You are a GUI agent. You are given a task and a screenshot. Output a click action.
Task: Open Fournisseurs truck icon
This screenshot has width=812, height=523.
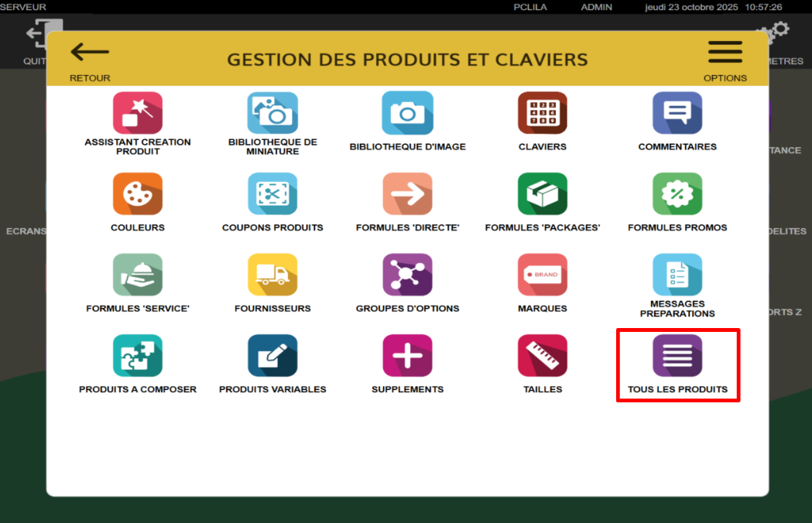coord(272,275)
